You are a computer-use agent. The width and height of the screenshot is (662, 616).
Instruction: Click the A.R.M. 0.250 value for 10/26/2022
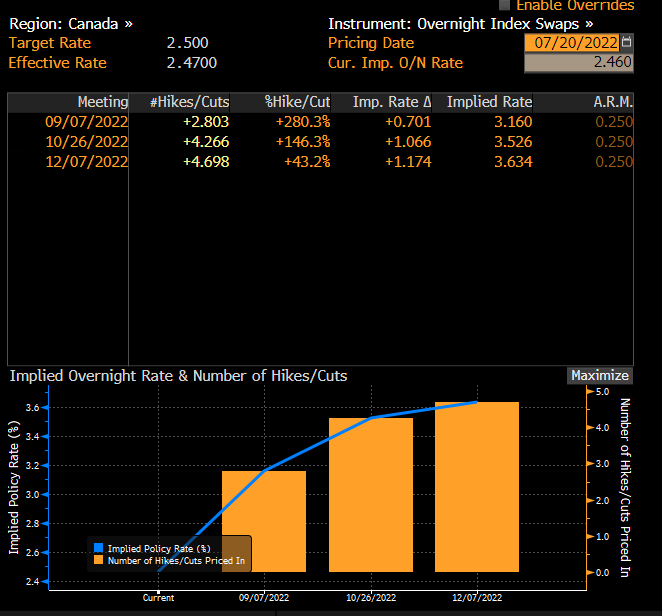614,142
